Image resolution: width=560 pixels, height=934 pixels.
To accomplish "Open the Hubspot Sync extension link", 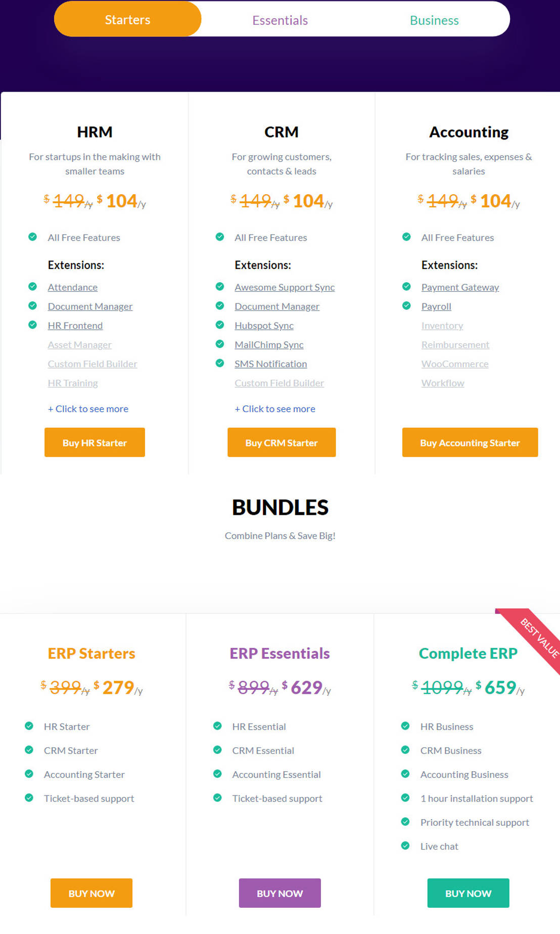I will (x=264, y=326).
